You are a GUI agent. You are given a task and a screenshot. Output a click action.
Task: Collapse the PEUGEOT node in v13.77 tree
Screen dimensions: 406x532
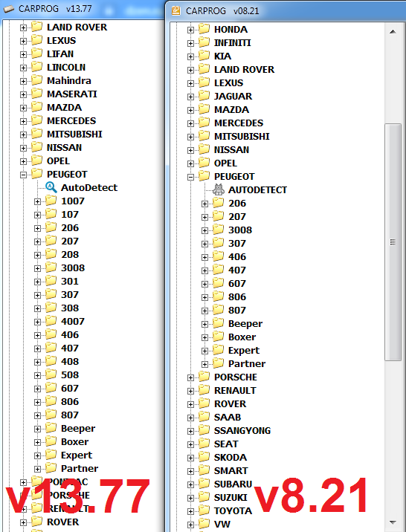click(x=23, y=175)
